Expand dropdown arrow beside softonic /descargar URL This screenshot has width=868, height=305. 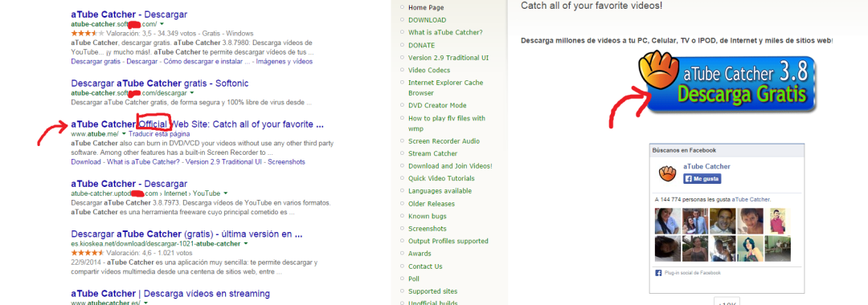(x=191, y=93)
